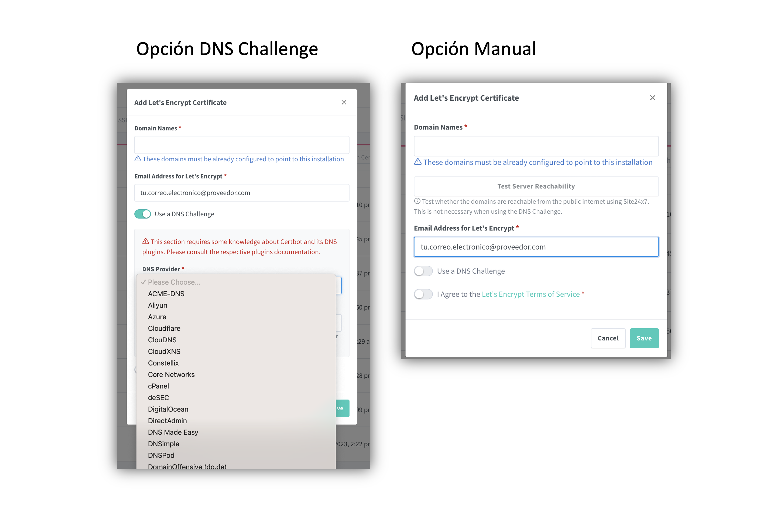The width and height of the screenshot is (760, 532).
Task: Click warning triangle icon in right dialog's domain notice
Action: coord(418,162)
